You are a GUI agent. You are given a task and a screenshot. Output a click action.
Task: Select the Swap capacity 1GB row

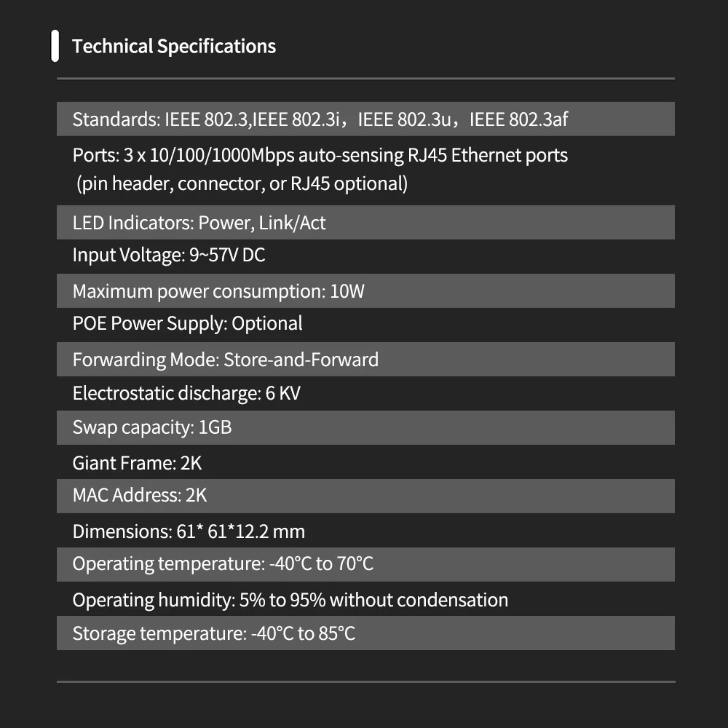coord(365,427)
